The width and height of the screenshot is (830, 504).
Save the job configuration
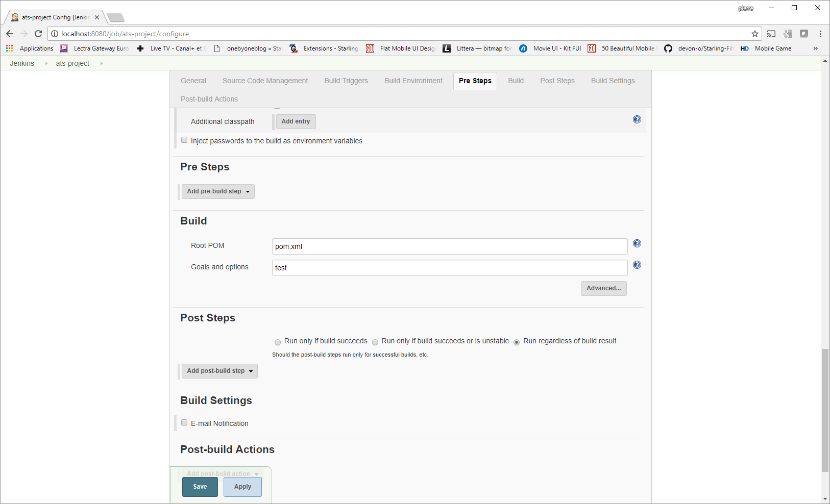click(x=200, y=487)
